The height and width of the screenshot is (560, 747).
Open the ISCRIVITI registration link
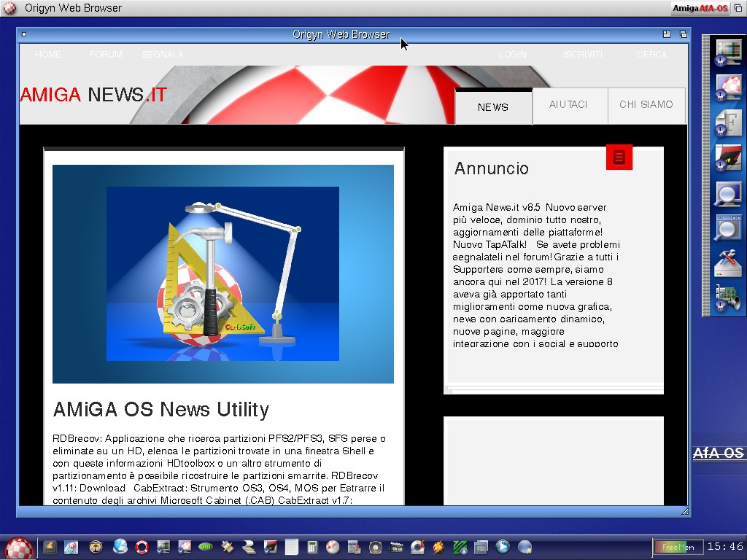tap(583, 55)
